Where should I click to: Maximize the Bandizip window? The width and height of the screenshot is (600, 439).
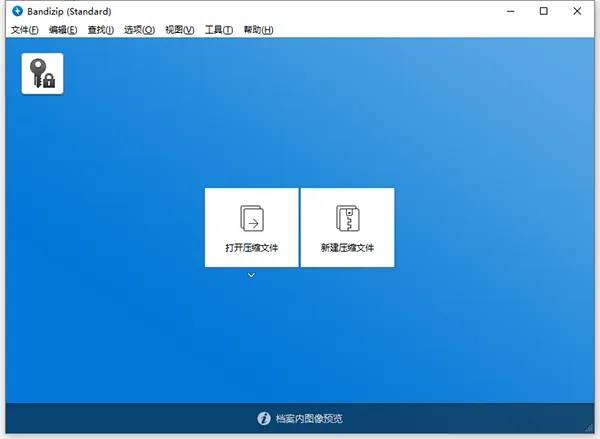coord(543,11)
